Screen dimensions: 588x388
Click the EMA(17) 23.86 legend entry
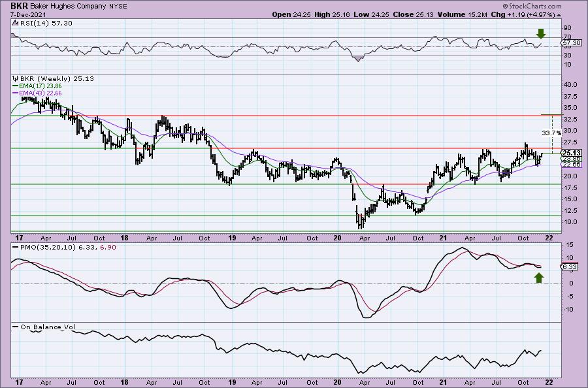pyautogui.click(x=37, y=86)
